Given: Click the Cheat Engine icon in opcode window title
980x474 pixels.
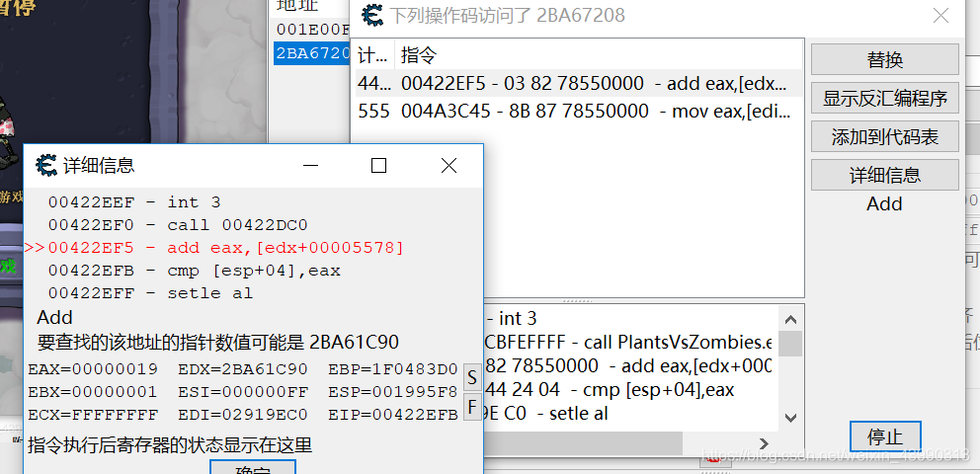Looking at the screenshot, I should pos(372,15).
